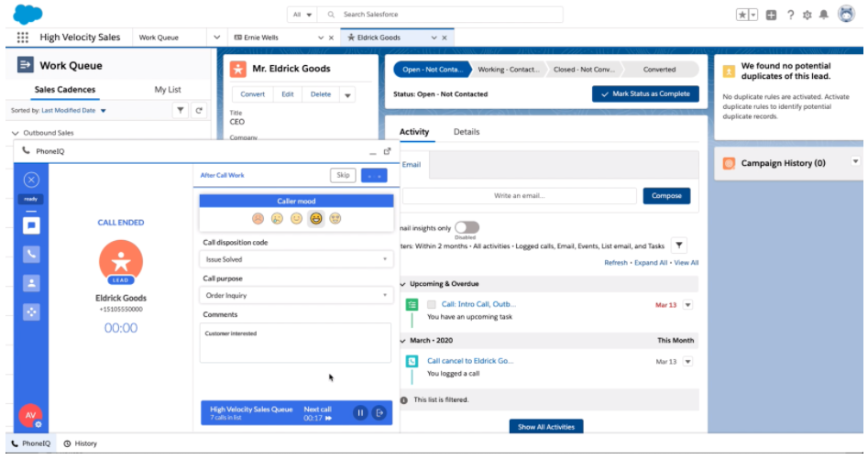This screenshot has width=868, height=459.
Task: Click the Compose button
Action: 666,196
